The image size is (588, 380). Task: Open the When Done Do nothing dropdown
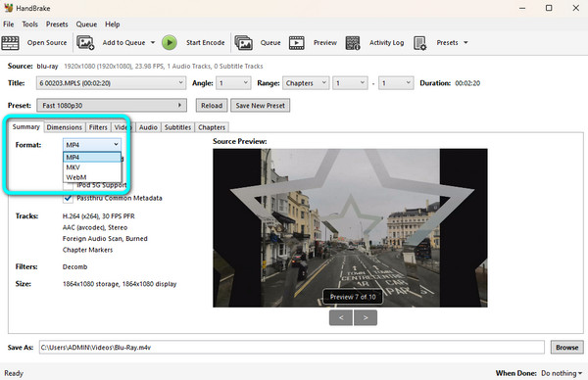coord(562,373)
